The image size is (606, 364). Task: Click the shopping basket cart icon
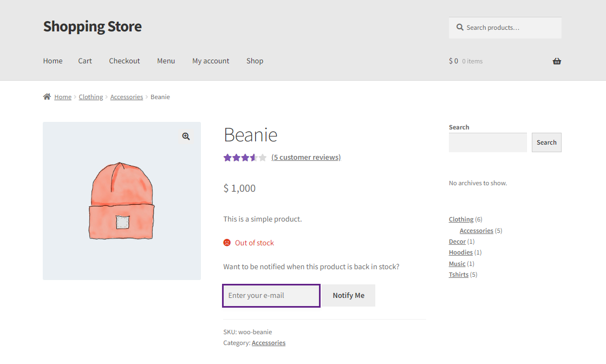[557, 61]
